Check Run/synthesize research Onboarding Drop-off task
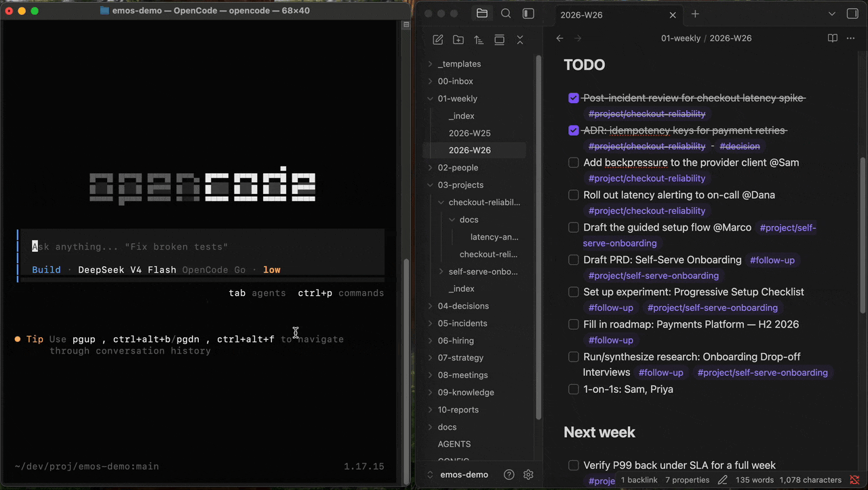This screenshot has height=490, width=868. [574, 357]
